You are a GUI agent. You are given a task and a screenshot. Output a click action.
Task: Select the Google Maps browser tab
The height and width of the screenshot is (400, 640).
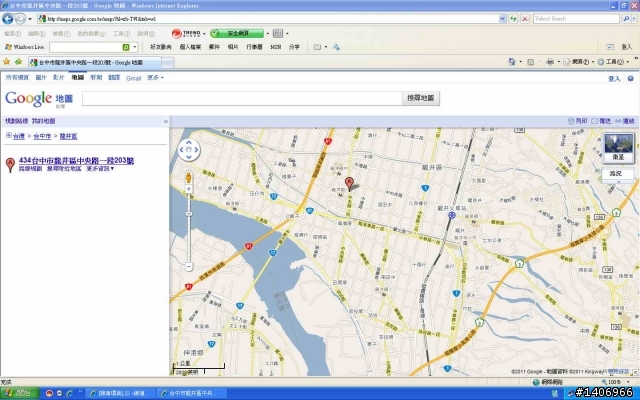pyautogui.click(x=95, y=62)
